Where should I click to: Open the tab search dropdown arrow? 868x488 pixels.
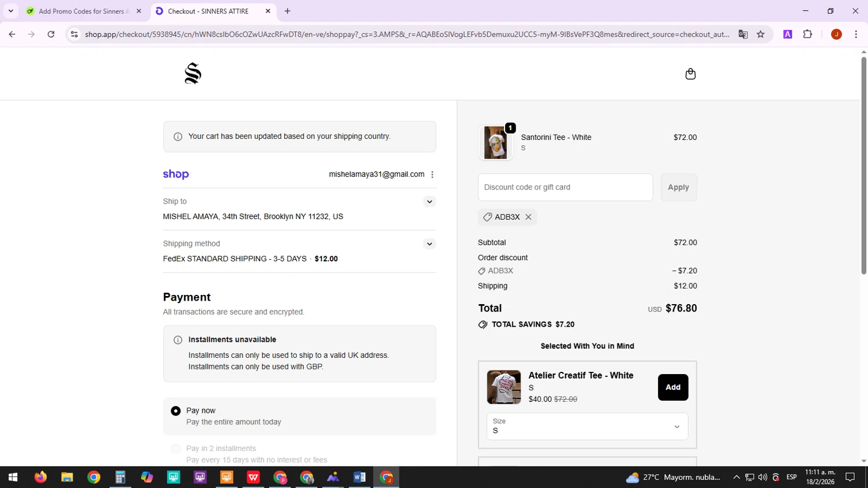point(10,11)
